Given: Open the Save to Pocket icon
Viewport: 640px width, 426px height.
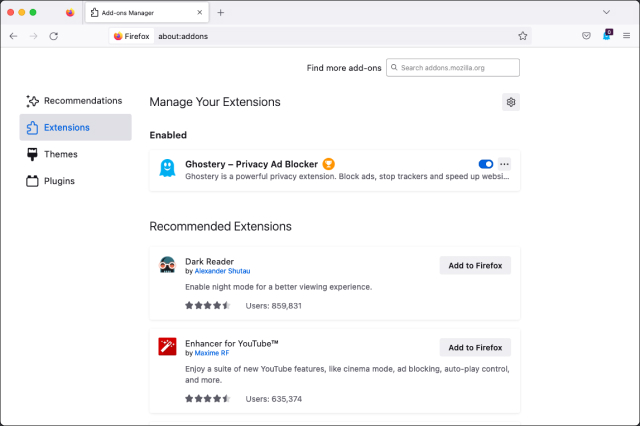Looking at the screenshot, I should (587, 36).
